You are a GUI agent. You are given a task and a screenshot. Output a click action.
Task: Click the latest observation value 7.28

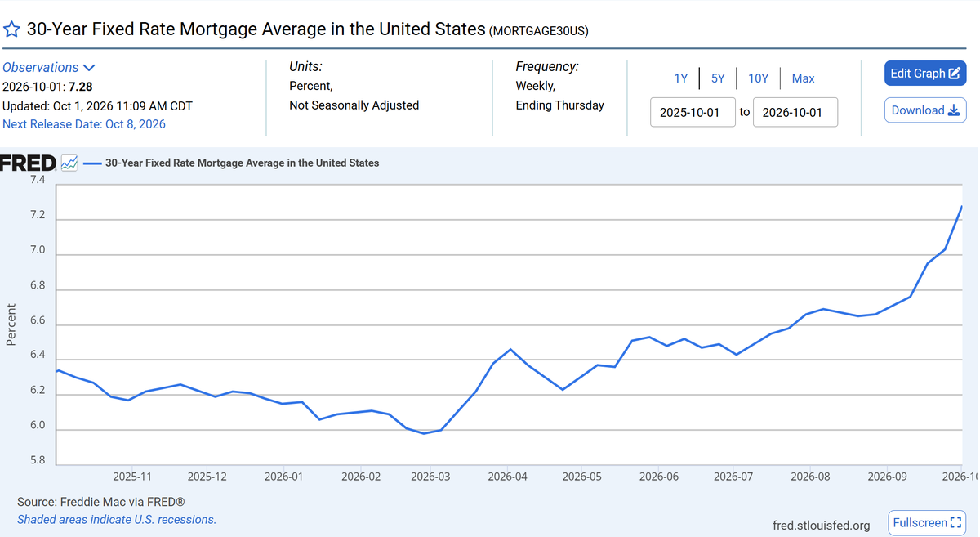[81, 86]
